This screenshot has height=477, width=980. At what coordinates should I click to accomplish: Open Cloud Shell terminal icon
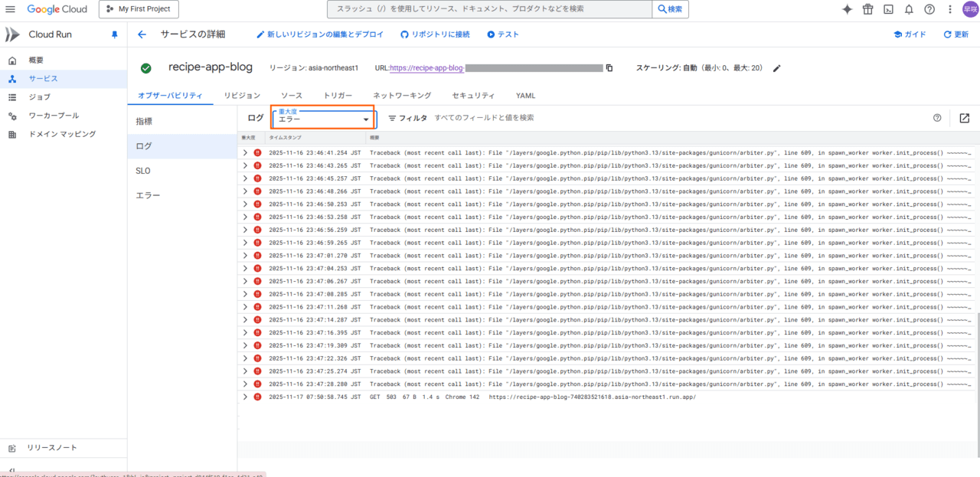tap(888, 9)
